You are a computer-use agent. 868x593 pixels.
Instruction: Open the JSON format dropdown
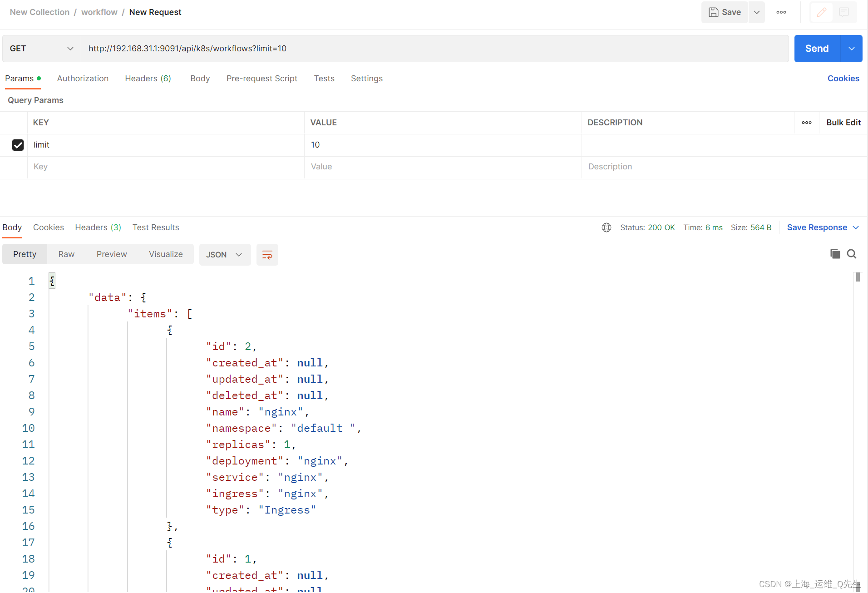pyautogui.click(x=225, y=255)
